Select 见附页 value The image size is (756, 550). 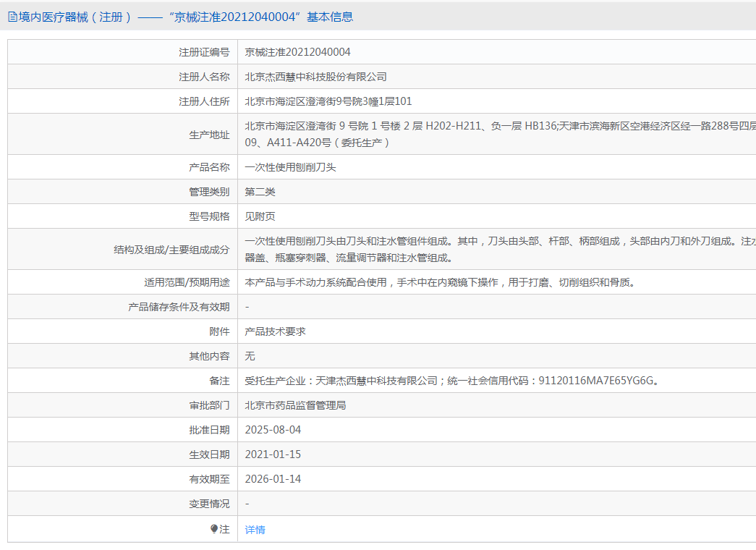(x=260, y=216)
